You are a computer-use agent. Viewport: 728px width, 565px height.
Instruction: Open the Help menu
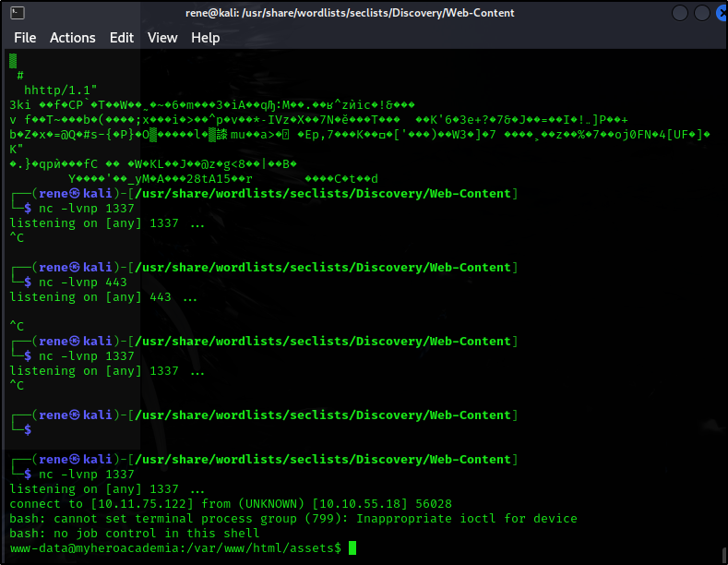205,38
